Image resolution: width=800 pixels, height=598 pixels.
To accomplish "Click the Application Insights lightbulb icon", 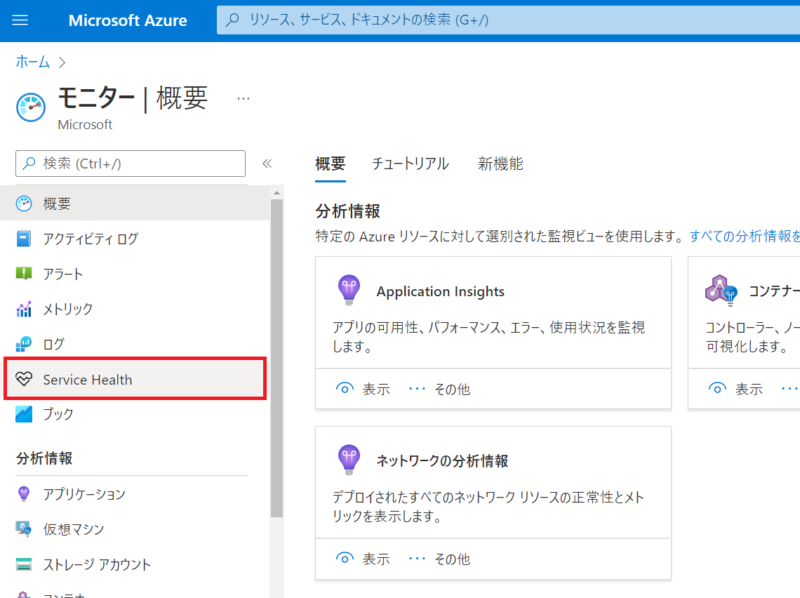I will pyautogui.click(x=349, y=290).
